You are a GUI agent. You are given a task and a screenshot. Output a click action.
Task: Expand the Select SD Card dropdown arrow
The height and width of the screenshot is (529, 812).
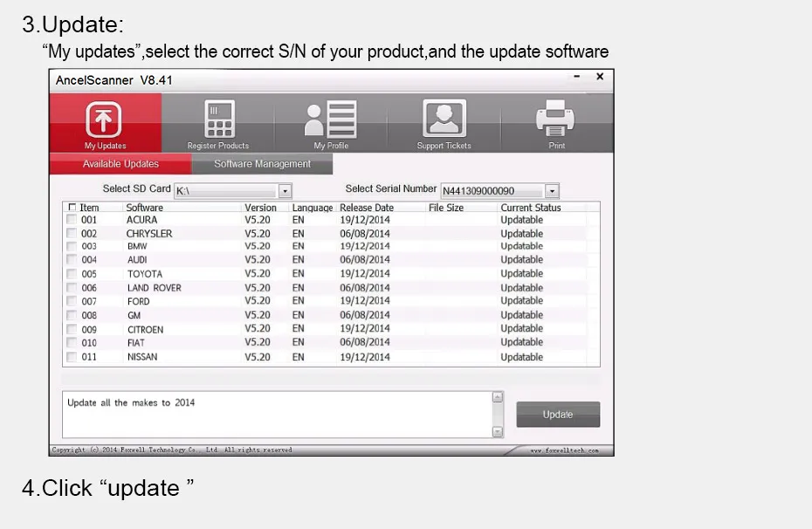point(285,191)
